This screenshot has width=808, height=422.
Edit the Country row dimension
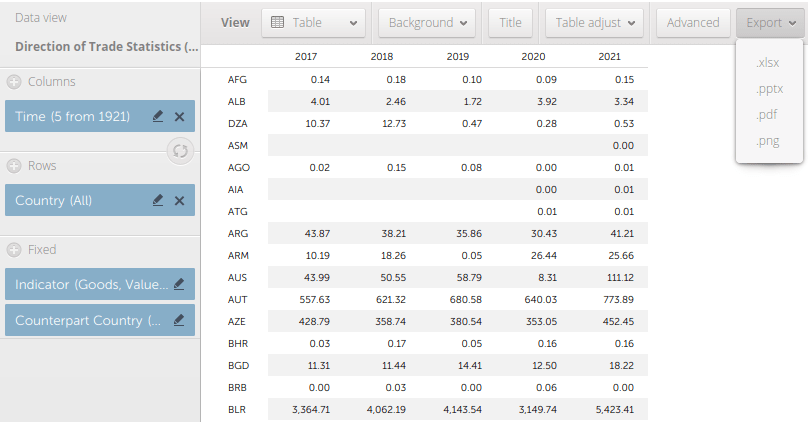pyautogui.click(x=158, y=201)
